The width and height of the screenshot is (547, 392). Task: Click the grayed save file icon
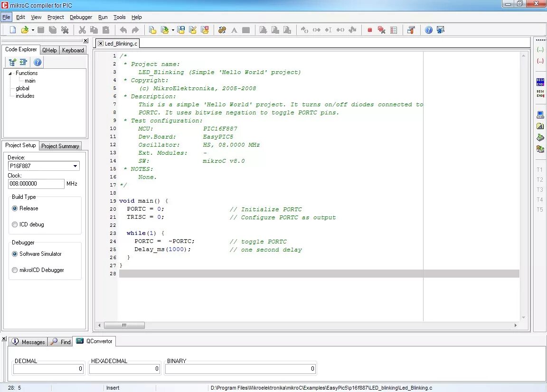[41, 30]
